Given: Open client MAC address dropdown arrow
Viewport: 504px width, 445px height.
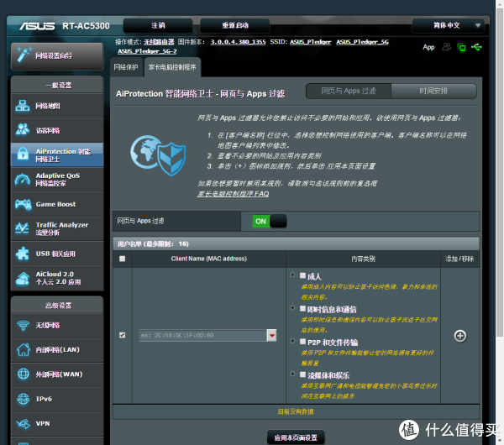Looking at the screenshot, I should coord(272,336).
